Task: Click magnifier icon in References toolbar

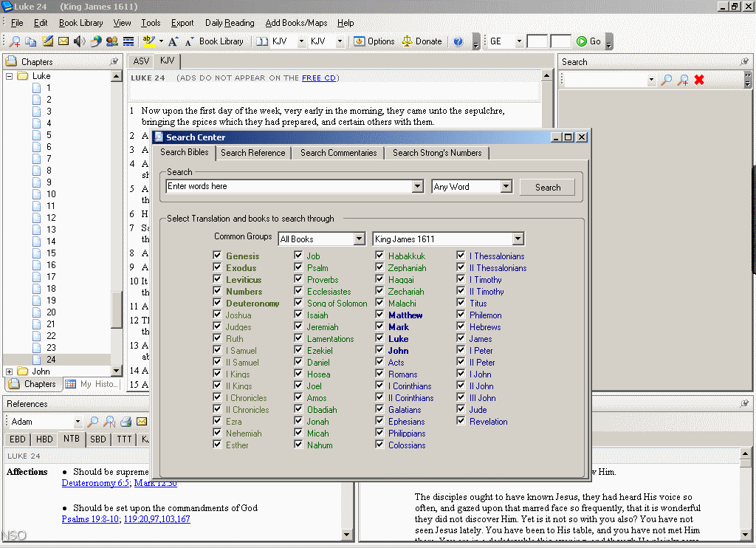Action: click(92, 422)
